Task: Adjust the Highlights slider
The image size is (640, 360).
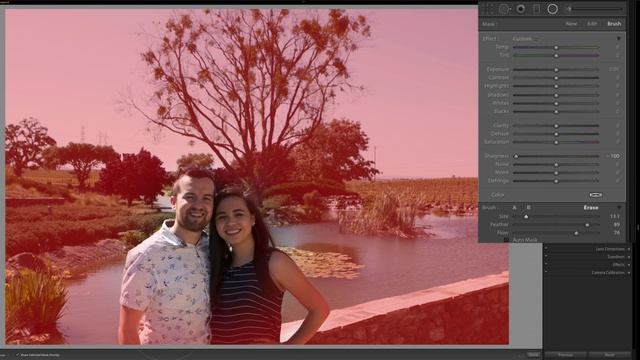Action: click(x=556, y=86)
